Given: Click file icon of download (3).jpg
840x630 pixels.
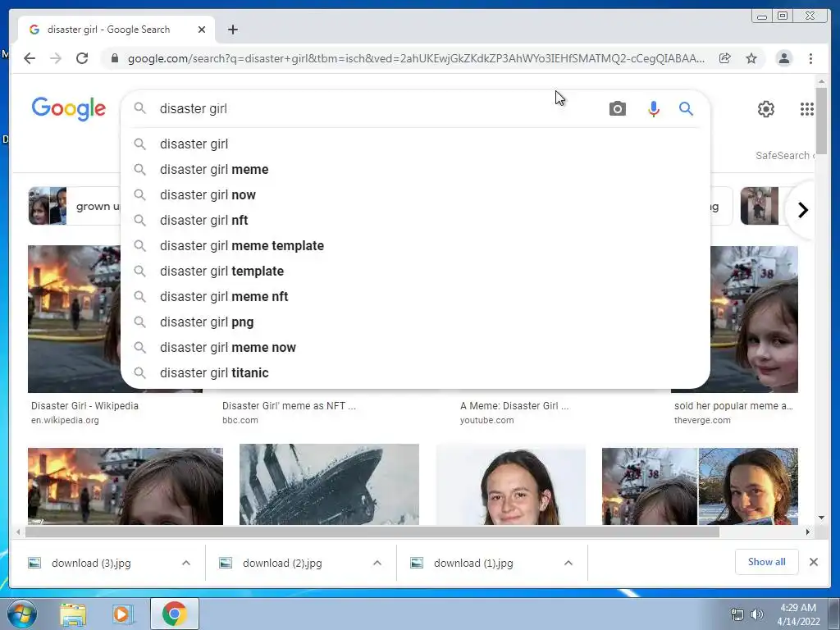Looking at the screenshot, I should tap(34, 563).
